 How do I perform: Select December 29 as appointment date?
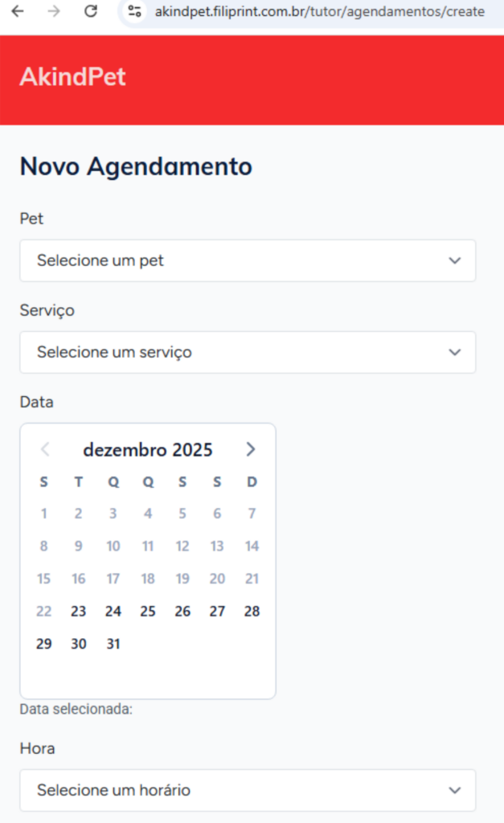tap(43, 644)
